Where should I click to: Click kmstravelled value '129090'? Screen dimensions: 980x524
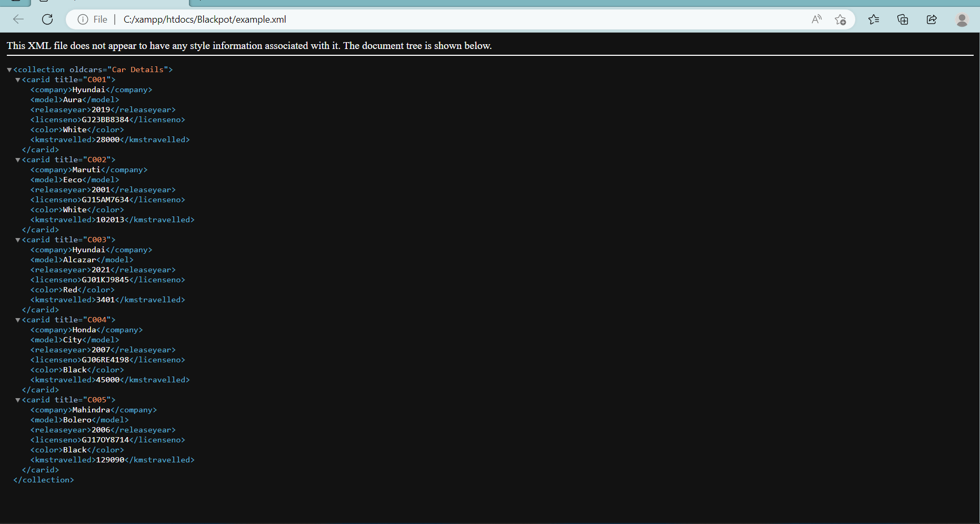110,460
